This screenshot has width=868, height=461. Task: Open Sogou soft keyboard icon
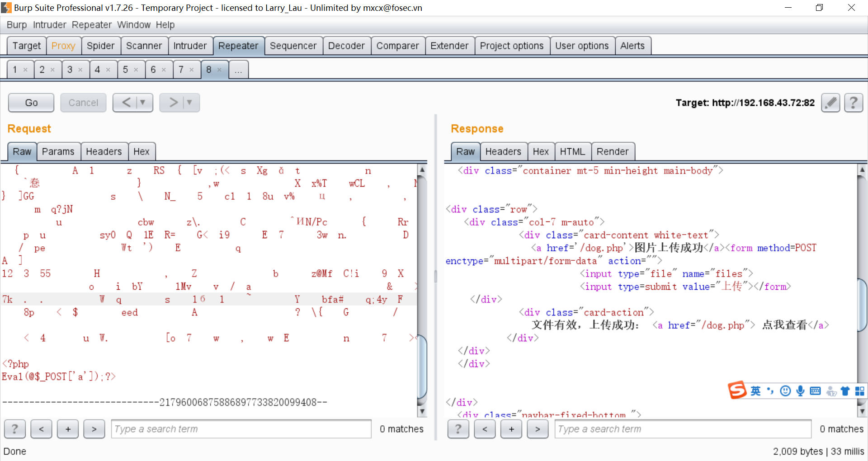[815, 391]
